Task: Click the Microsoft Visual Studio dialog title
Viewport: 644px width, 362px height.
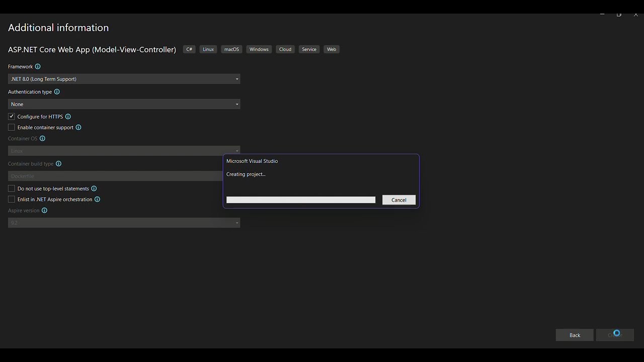Action: pyautogui.click(x=252, y=161)
